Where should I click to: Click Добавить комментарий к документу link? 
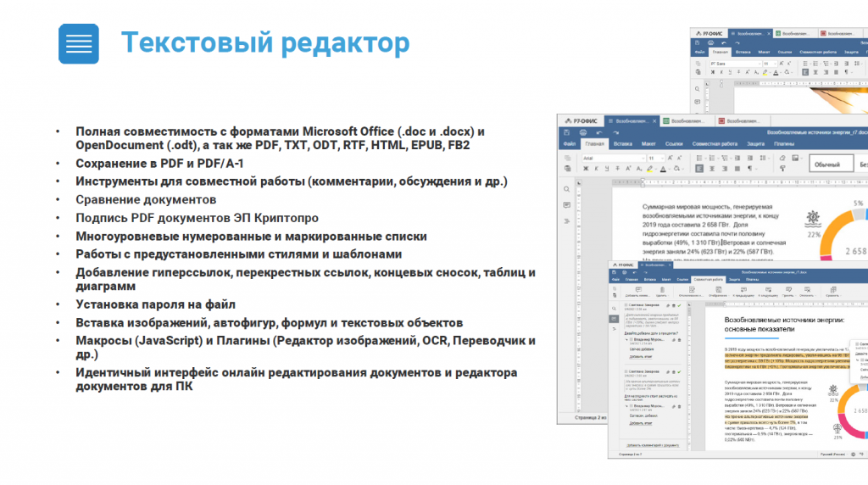(x=653, y=445)
